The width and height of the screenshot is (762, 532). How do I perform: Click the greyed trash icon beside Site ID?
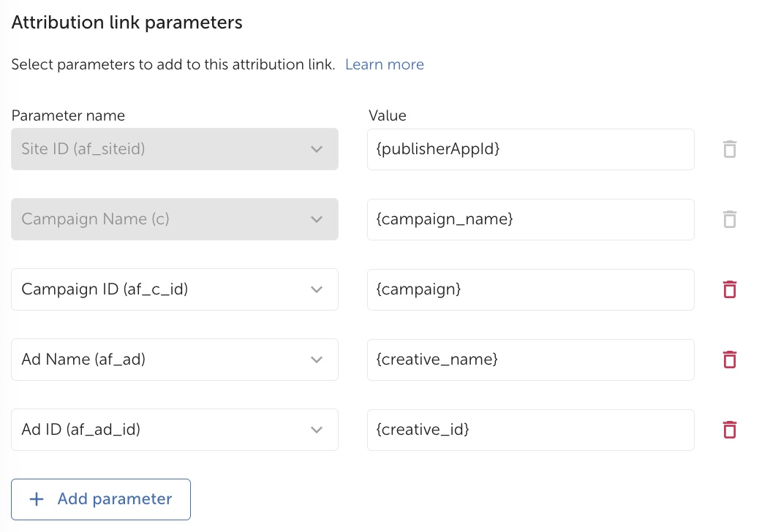coord(729,150)
